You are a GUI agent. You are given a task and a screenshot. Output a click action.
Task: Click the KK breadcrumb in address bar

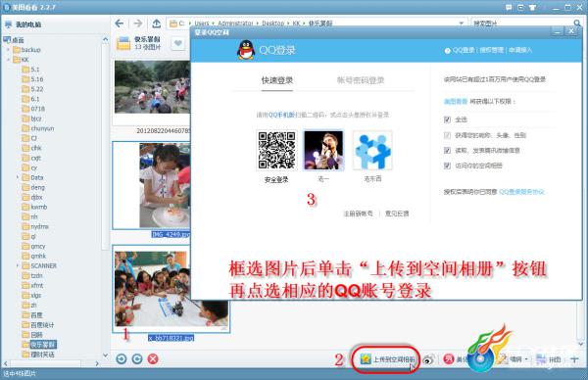point(296,24)
